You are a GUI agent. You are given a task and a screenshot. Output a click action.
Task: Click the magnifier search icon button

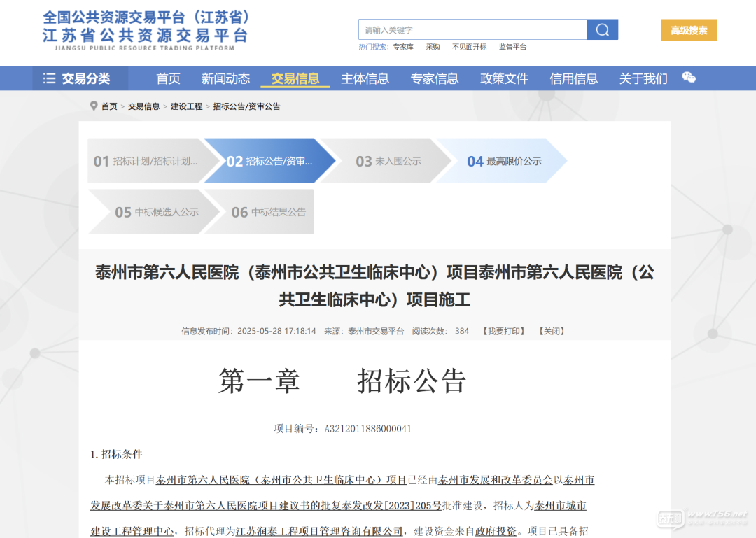coord(602,29)
